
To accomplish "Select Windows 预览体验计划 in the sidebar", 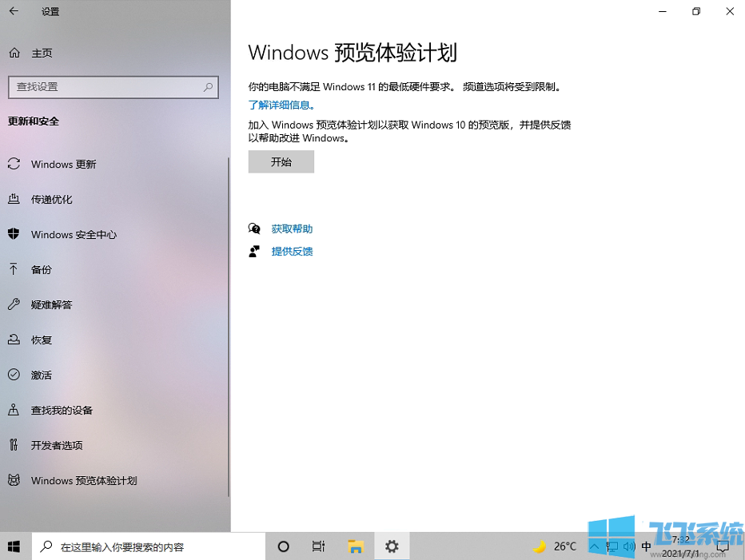I will pos(83,480).
